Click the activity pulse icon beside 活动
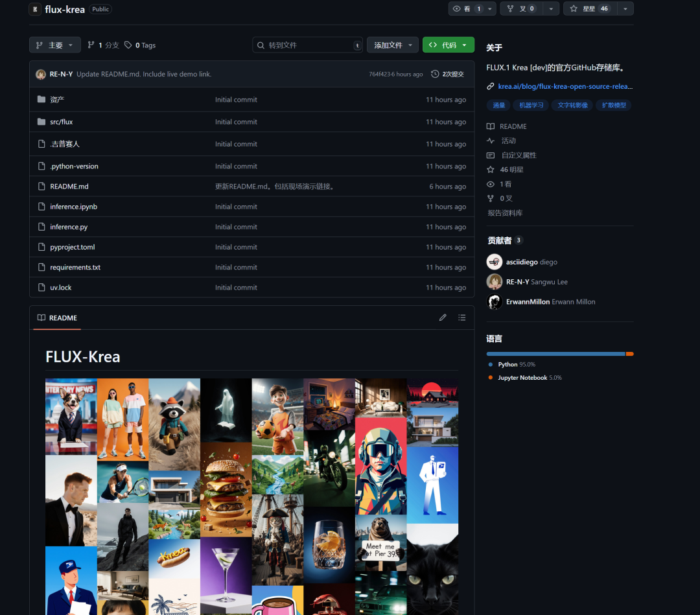700x615 pixels. pos(491,141)
